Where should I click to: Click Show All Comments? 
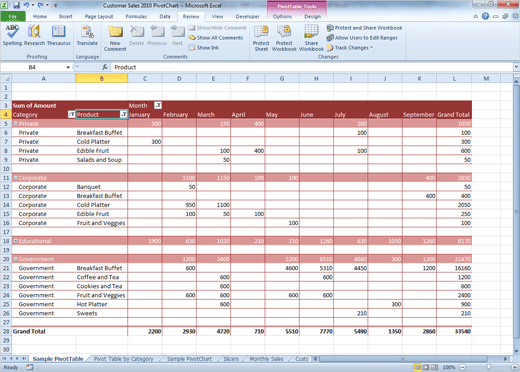(x=216, y=38)
